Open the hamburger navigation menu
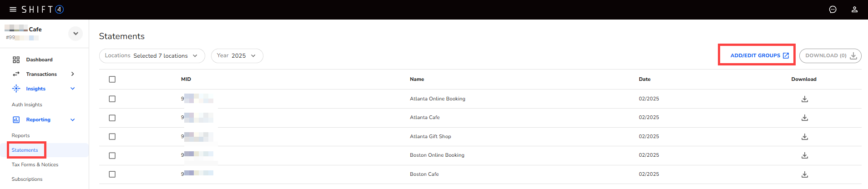Screen dimensions: 868x189 (x=13, y=10)
